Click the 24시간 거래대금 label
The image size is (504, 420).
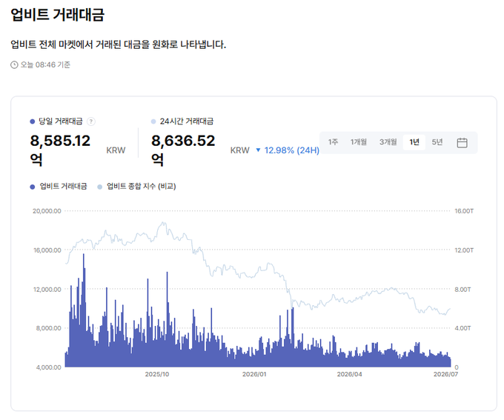point(187,121)
